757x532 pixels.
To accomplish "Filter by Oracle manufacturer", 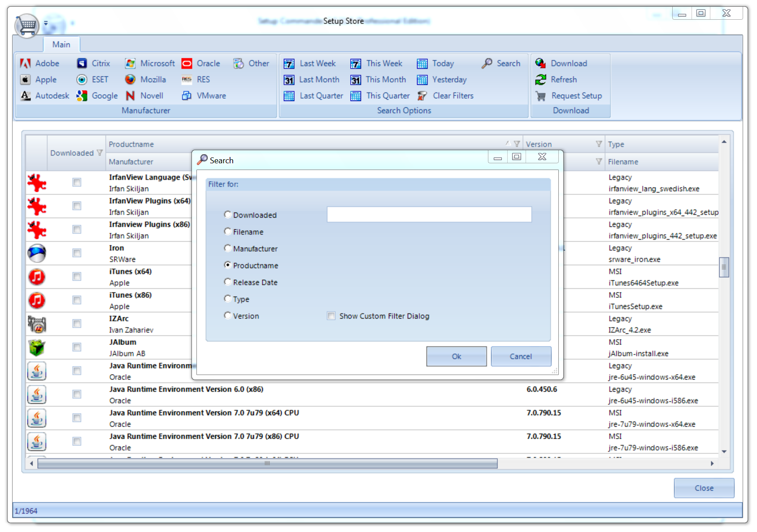I will 200,63.
